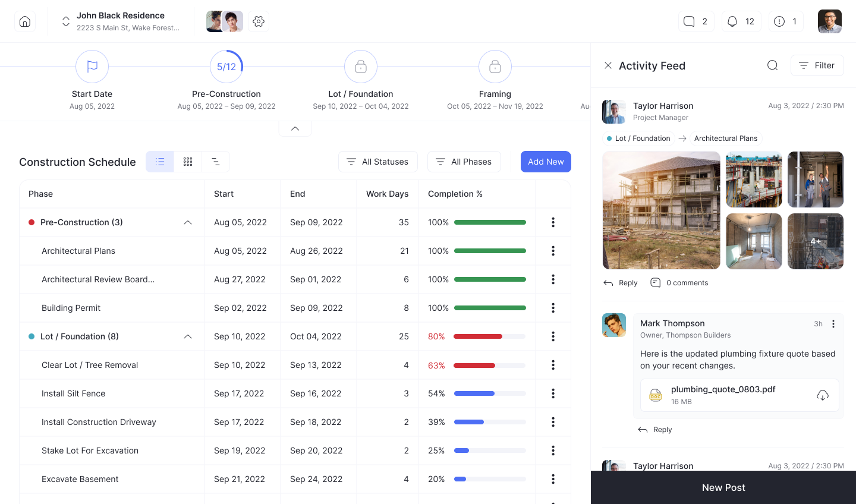Collapse the Pre-Construction phase group
The image size is (856, 504).
188,222
